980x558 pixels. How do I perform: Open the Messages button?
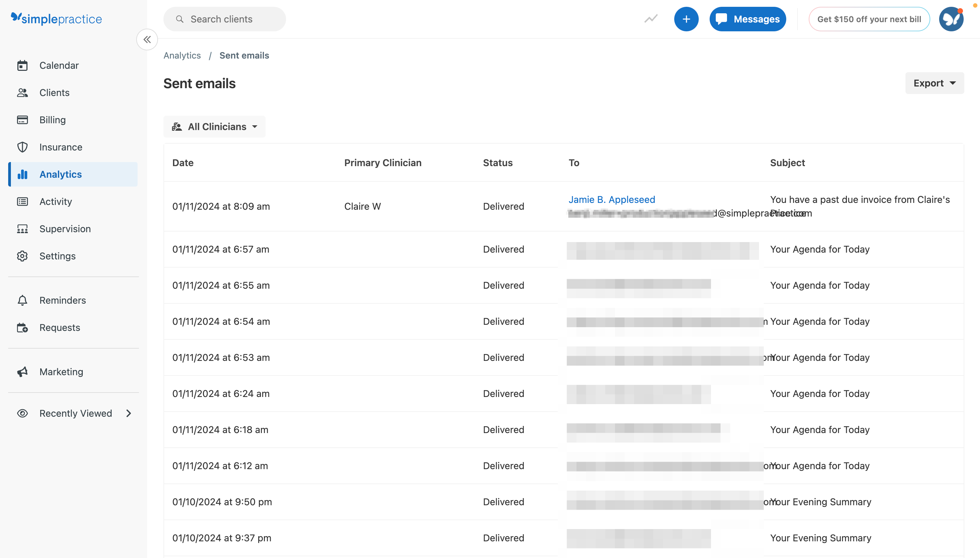pos(747,19)
